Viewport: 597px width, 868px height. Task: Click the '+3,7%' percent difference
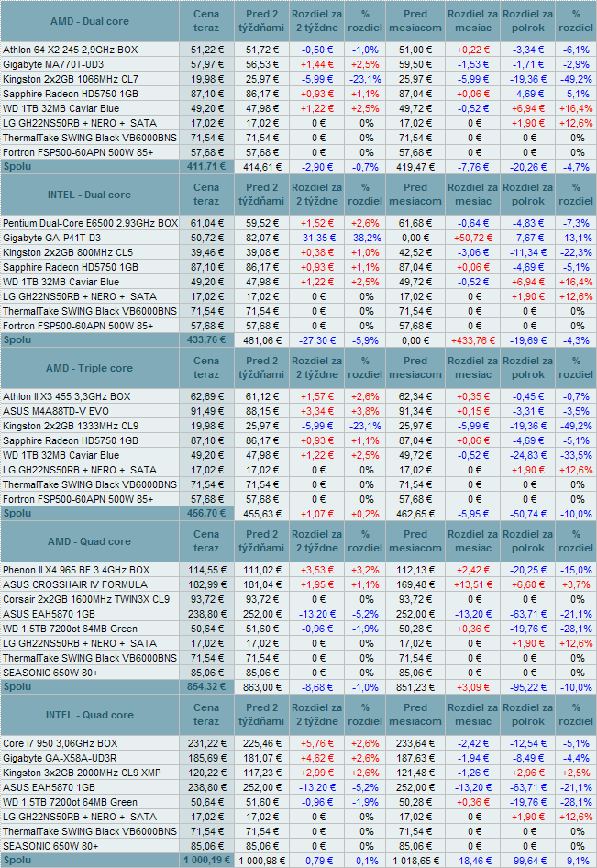(577, 584)
